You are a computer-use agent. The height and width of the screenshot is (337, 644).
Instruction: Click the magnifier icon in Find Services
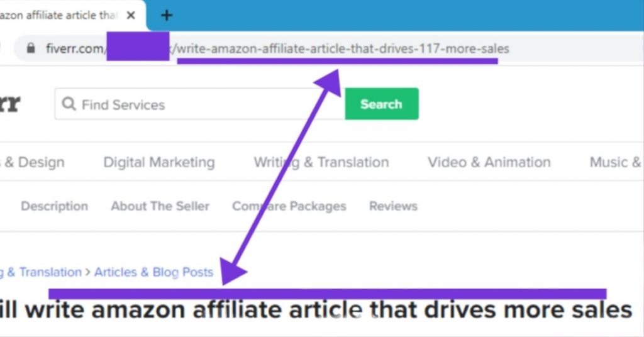[69, 104]
